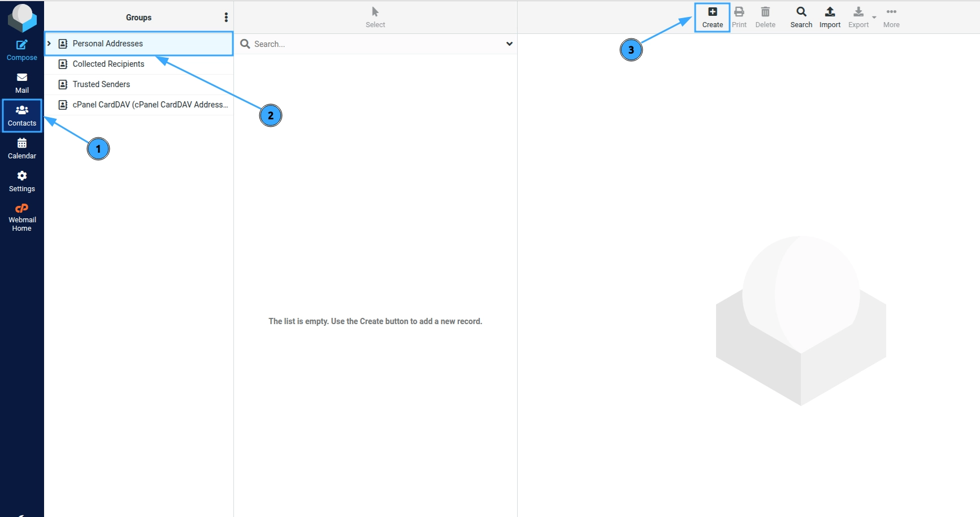The height and width of the screenshot is (517, 980).
Task: Click the Personal Addresses book icon
Action: click(63, 44)
